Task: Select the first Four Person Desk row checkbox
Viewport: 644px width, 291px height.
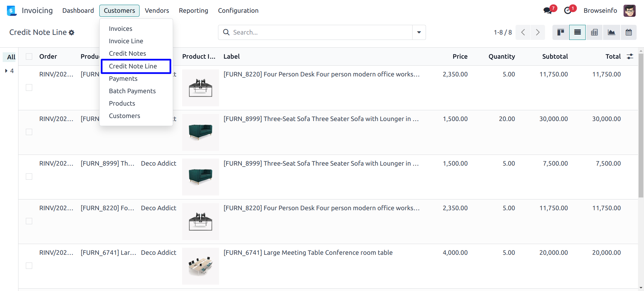Action: [x=29, y=88]
